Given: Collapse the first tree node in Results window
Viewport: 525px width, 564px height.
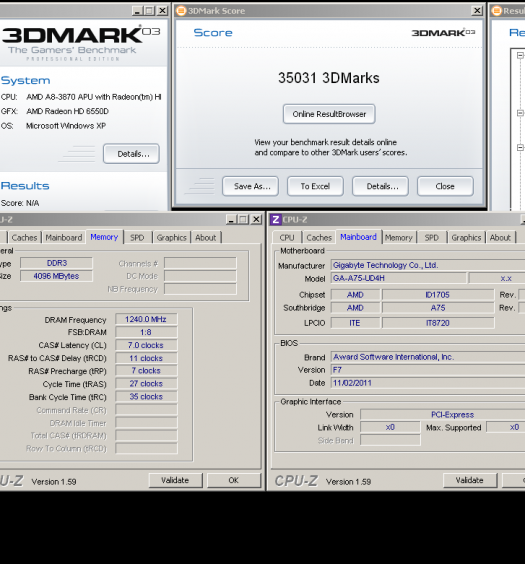Looking at the screenshot, I should tap(520, 55).
